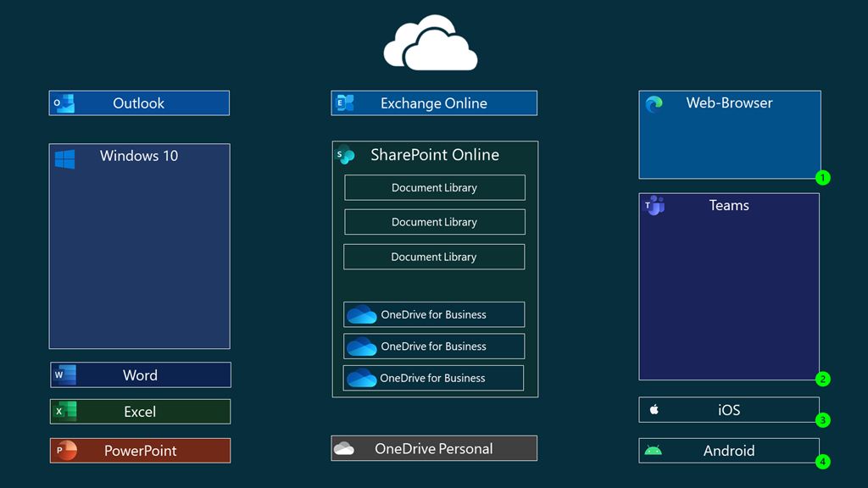Select the green badge numbered 4
The width and height of the screenshot is (868, 488).
coord(821,462)
